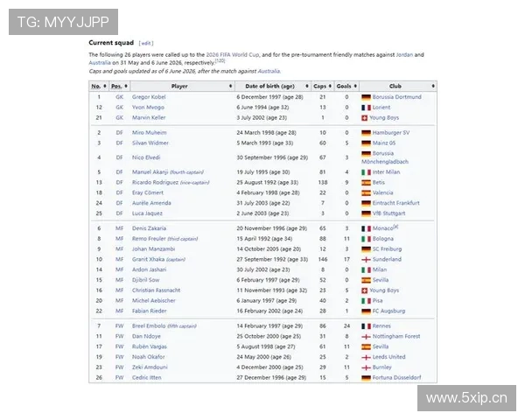525x420 pixels.
Task: Sort table by Caps column arrows
Action: pos(330,86)
